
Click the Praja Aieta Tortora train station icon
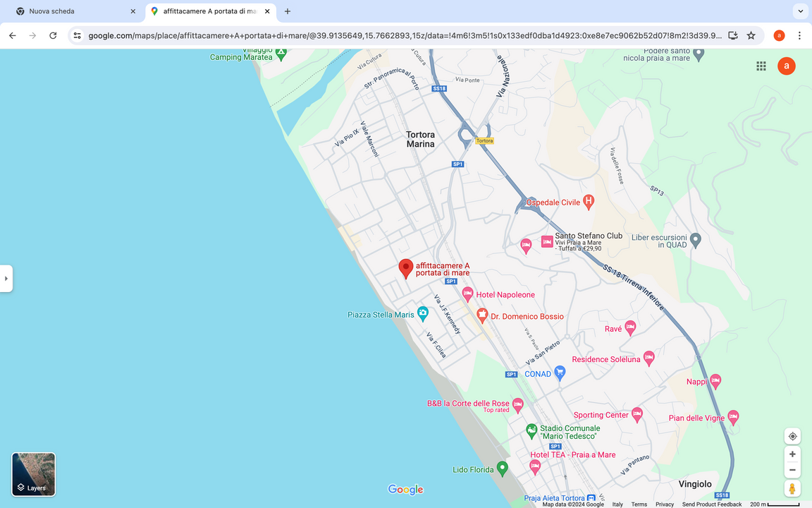pyautogui.click(x=591, y=499)
